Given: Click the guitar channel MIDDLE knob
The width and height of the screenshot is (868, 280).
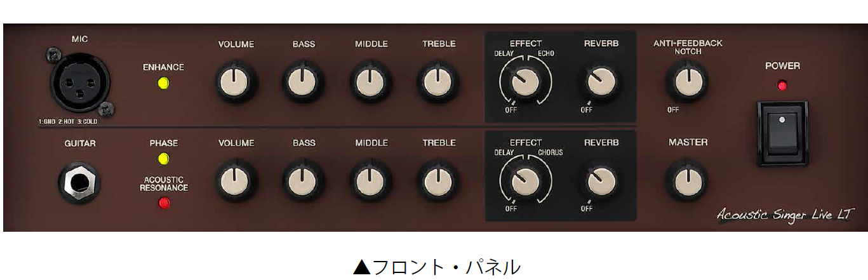Looking at the screenshot, I should coord(371,182).
